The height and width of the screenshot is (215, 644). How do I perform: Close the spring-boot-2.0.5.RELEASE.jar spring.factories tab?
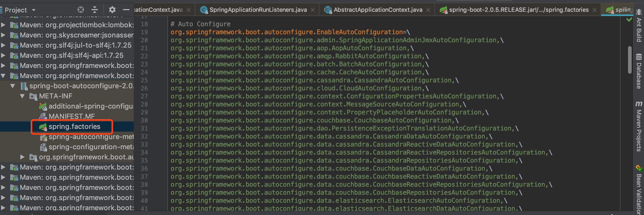pos(595,10)
